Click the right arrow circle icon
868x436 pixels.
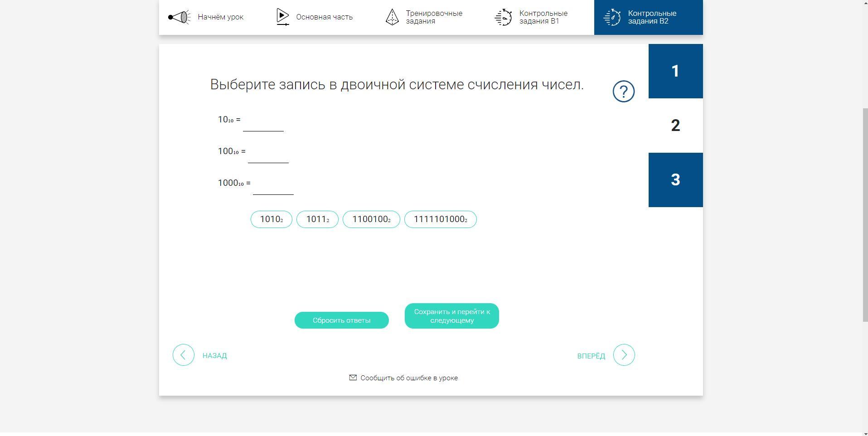point(624,355)
